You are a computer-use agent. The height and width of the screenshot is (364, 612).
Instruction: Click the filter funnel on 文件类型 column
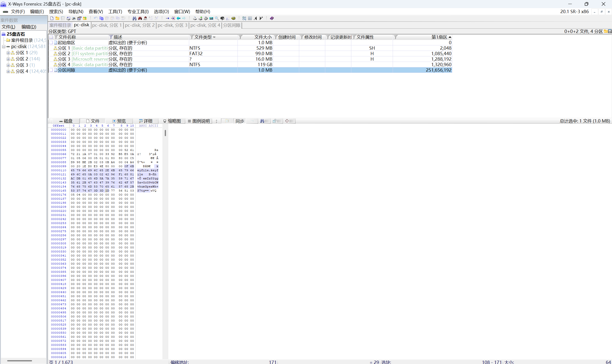(192, 37)
